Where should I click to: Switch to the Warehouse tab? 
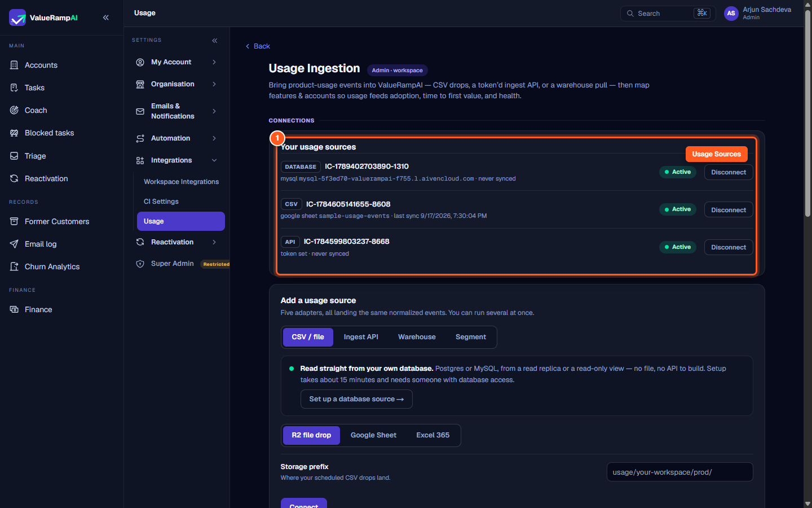pyautogui.click(x=417, y=337)
